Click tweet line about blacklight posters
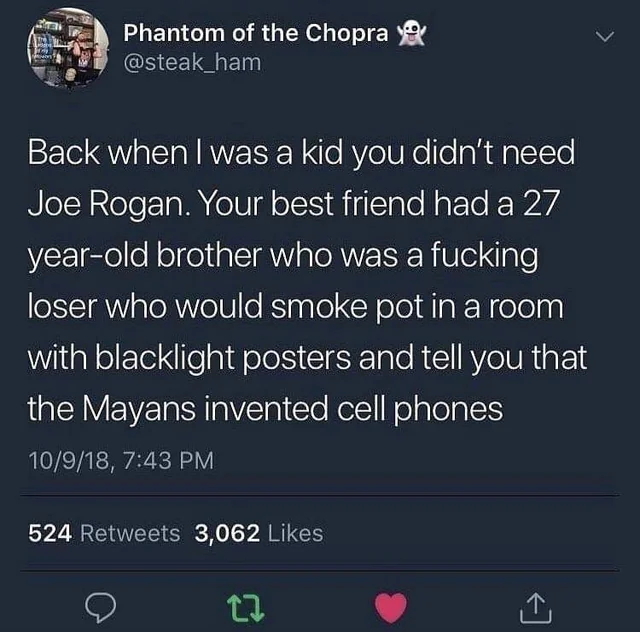Viewport: 640px width, 632px height. (307, 358)
